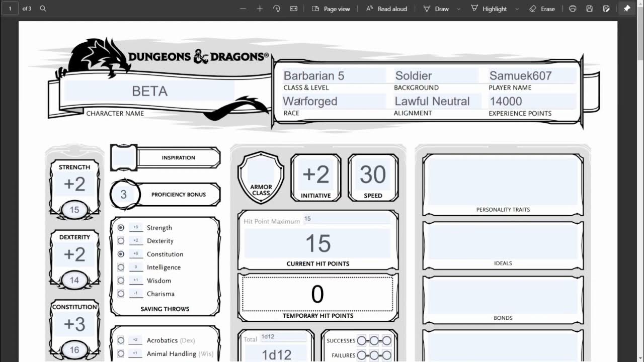Edit Strength score 15
This screenshot has width=644, height=362.
74,210
